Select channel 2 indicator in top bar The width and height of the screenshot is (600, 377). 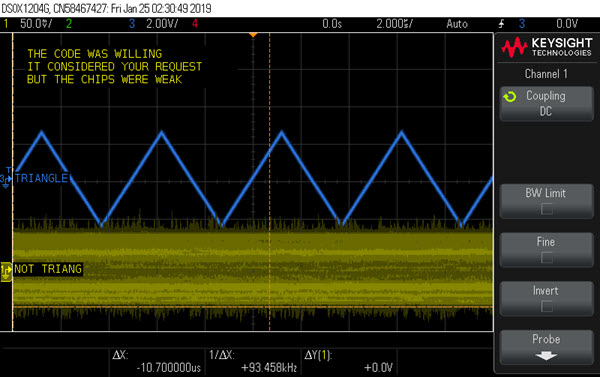[x=69, y=24]
